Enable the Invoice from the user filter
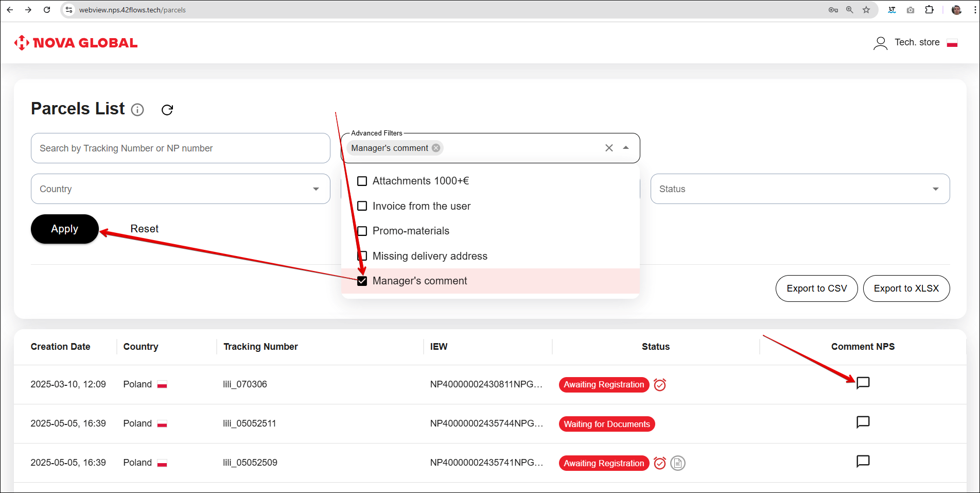The image size is (980, 493). click(x=362, y=206)
